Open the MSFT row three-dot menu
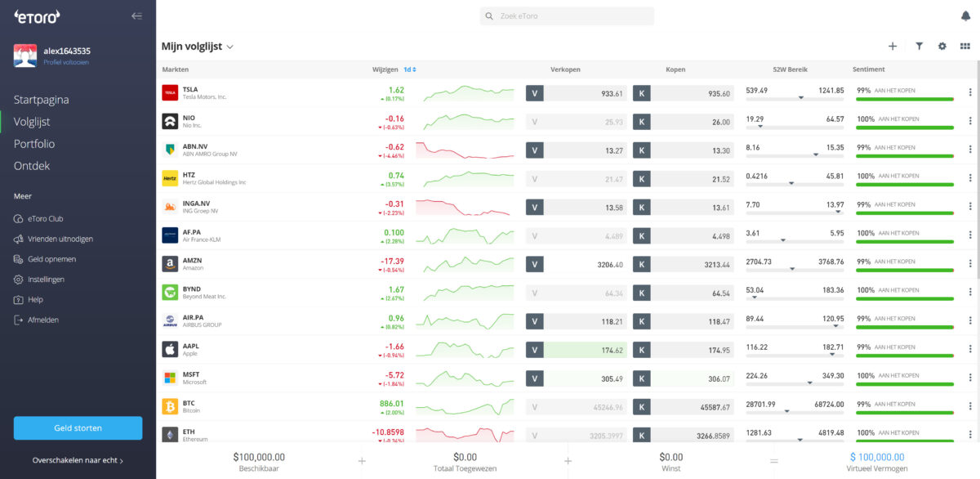 pyautogui.click(x=970, y=378)
